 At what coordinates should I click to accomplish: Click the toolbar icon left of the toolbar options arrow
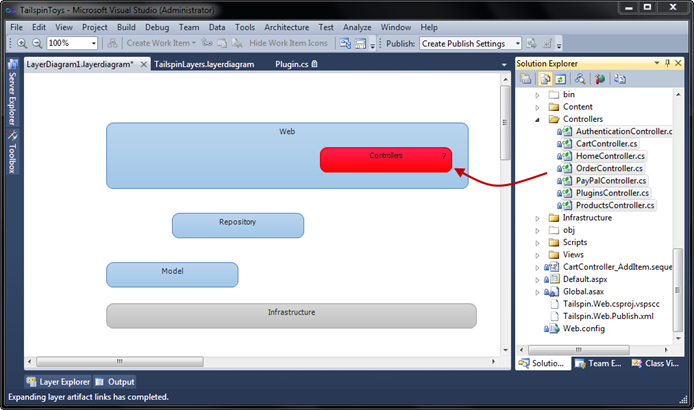coord(361,43)
